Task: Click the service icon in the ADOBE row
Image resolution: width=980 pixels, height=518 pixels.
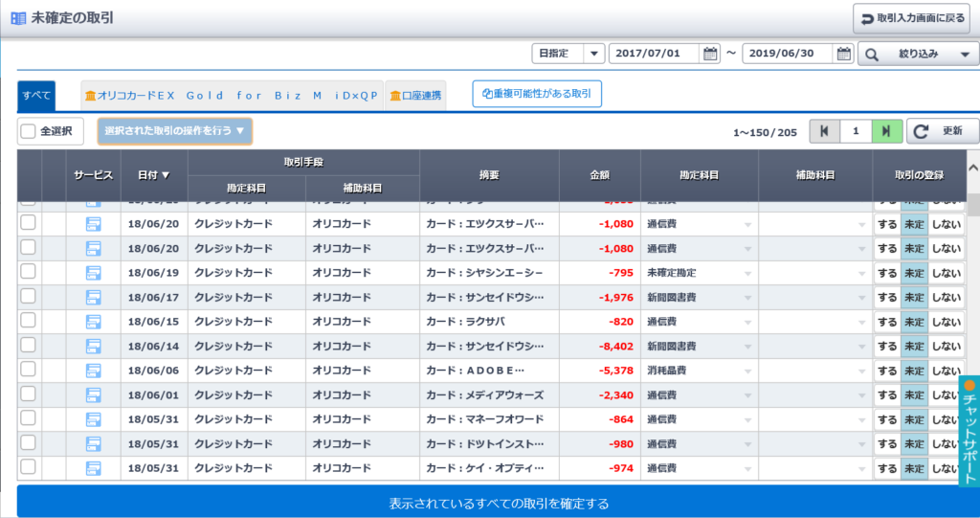Action: pos(93,371)
